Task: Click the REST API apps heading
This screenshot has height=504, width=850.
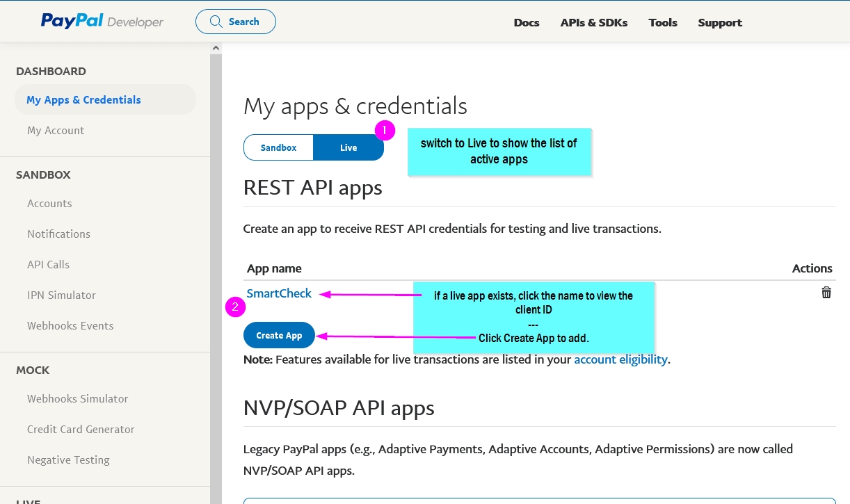Action: tap(313, 188)
